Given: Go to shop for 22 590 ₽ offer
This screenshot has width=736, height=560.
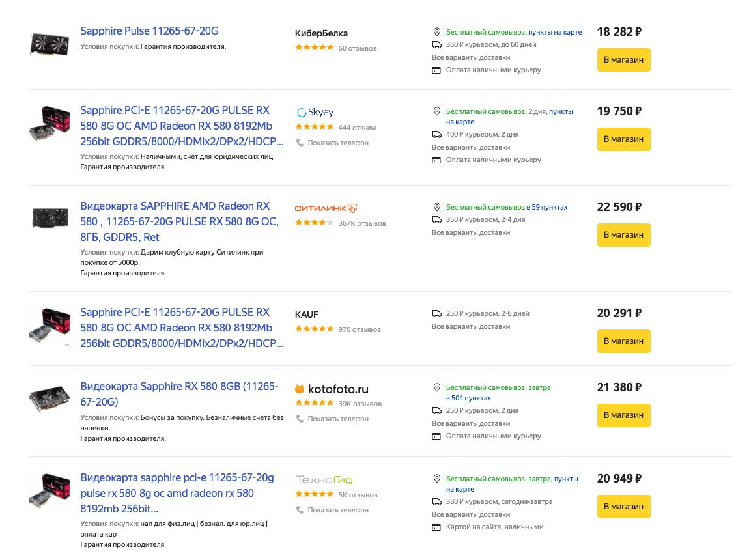Looking at the screenshot, I should 623,234.
